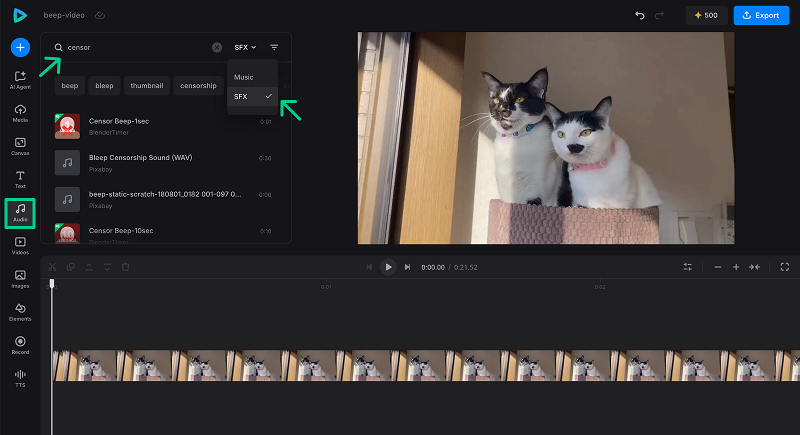Image resolution: width=800 pixels, height=435 pixels.
Task: Click the cat video preview canvas
Action: (x=546, y=138)
